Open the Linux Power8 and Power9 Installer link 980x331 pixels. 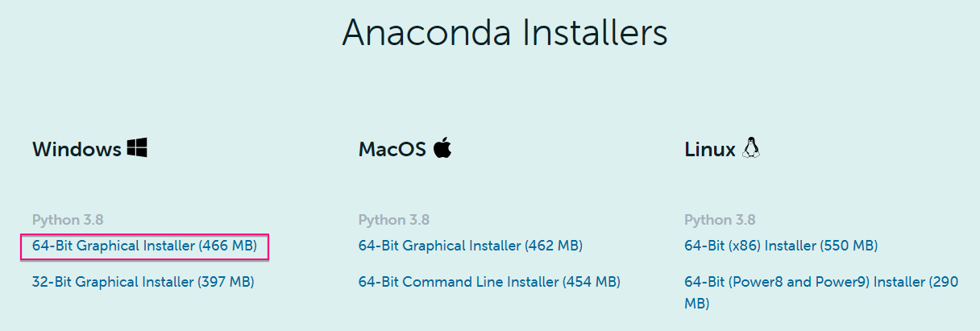(x=820, y=282)
